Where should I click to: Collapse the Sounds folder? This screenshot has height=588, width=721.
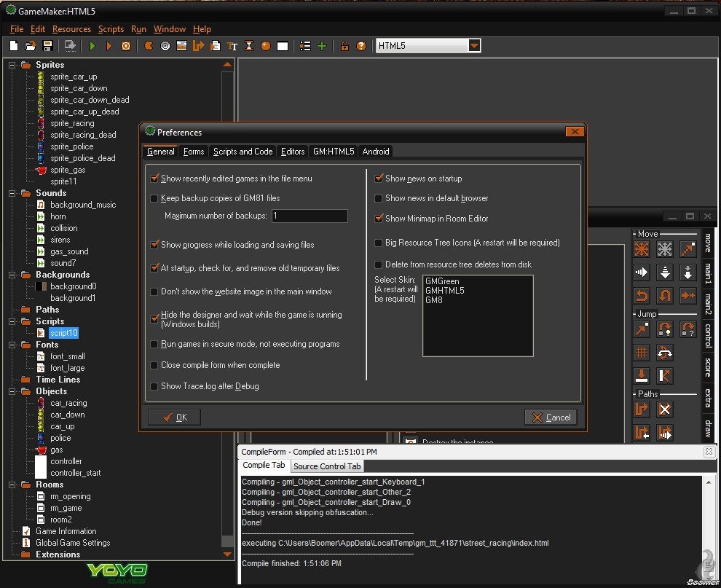[12, 193]
